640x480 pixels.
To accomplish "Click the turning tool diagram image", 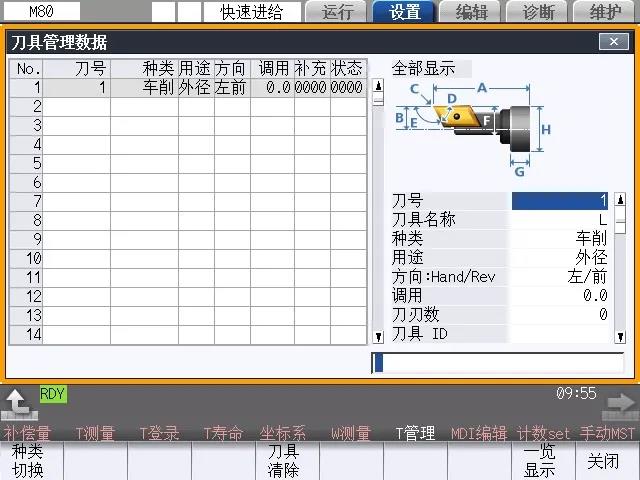I will tap(470, 125).
